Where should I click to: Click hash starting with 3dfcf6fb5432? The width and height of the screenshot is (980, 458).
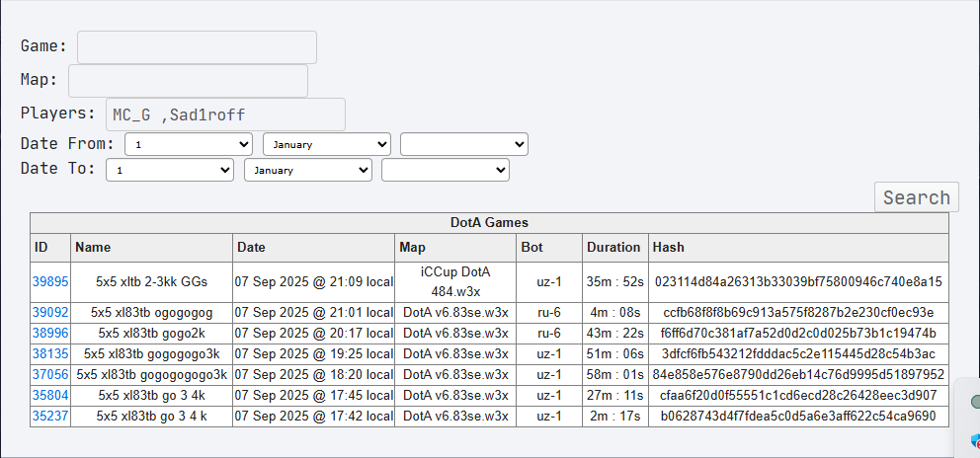point(798,353)
